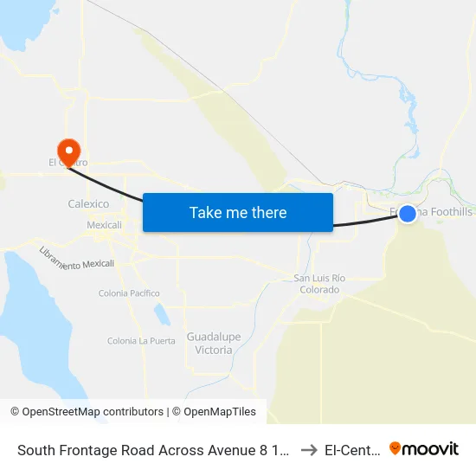Screen dimensions: 476x476
Task: Click the arrow between origin and destination
Action: [309, 450]
